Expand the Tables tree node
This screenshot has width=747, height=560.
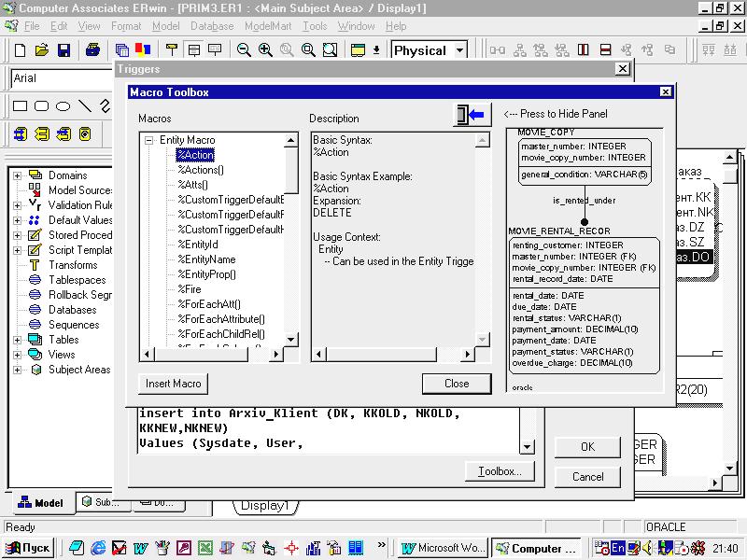17,340
